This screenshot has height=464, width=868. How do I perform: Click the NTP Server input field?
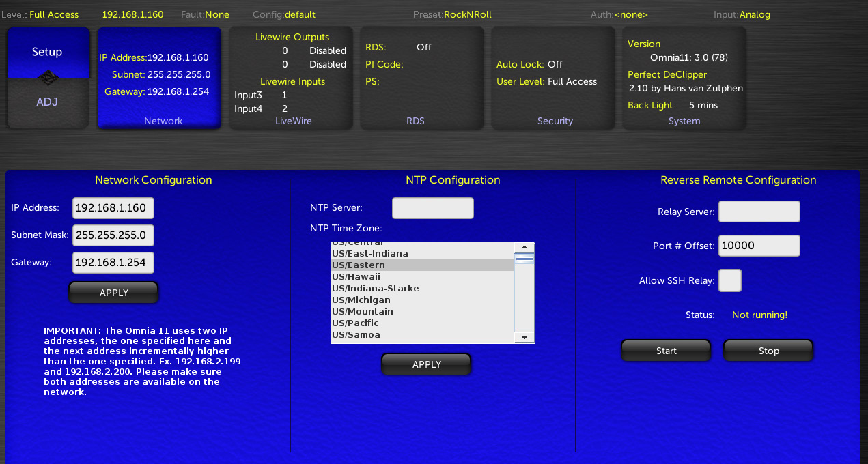click(x=433, y=208)
